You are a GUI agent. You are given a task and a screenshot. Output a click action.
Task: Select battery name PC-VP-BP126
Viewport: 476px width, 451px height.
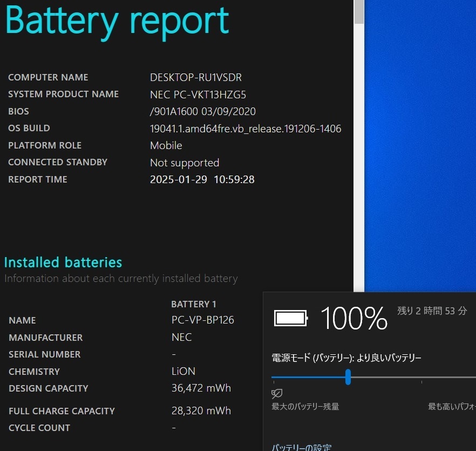pos(203,320)
